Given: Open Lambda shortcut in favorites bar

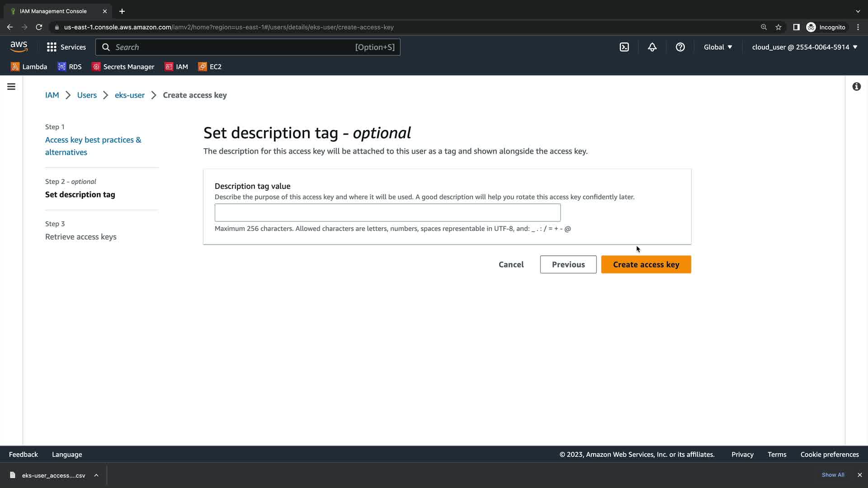Looking at the screenshot, I should [29, 66].
